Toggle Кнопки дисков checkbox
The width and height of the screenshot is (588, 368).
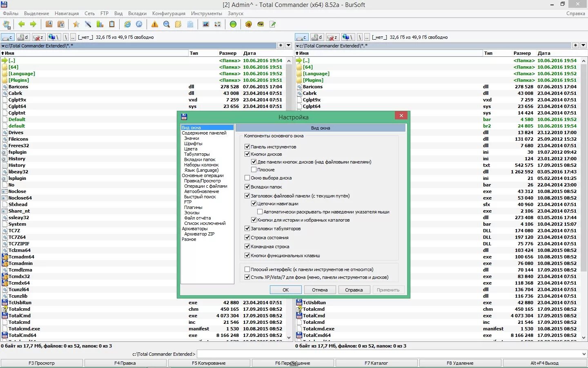pyautogui.click(x=247, y=154)
